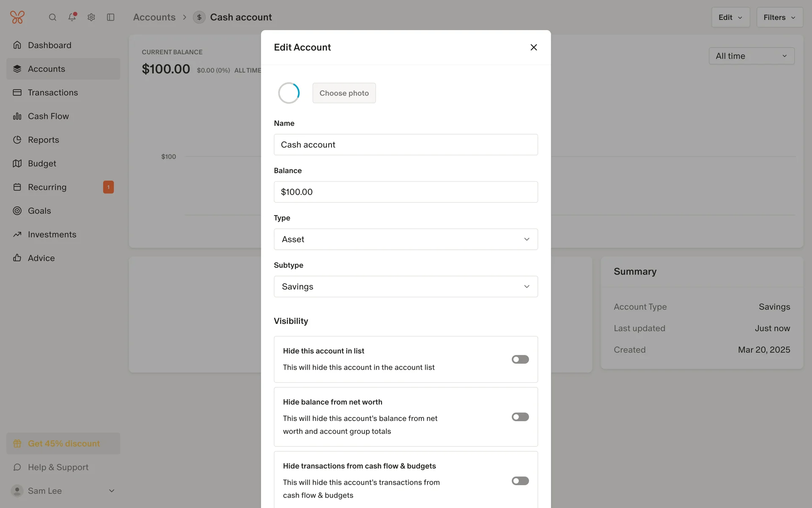
Task: Open the settings gear icon
Action: click(91, 17)
